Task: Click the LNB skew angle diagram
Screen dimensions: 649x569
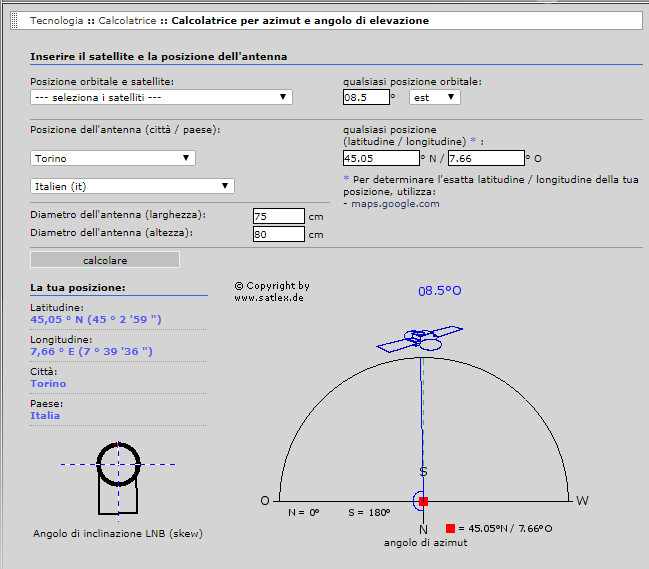Action: coord(118,480)
